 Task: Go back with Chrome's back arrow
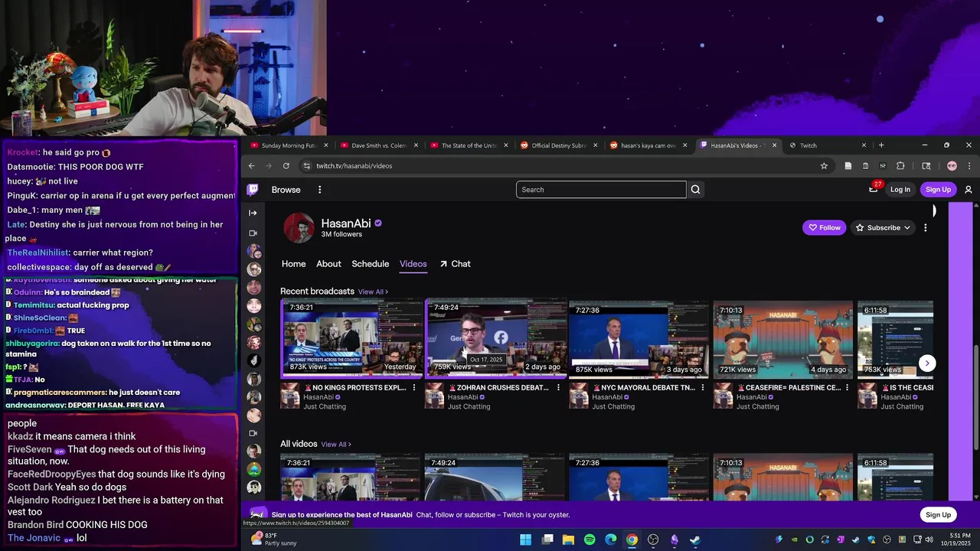coord(252,166)
